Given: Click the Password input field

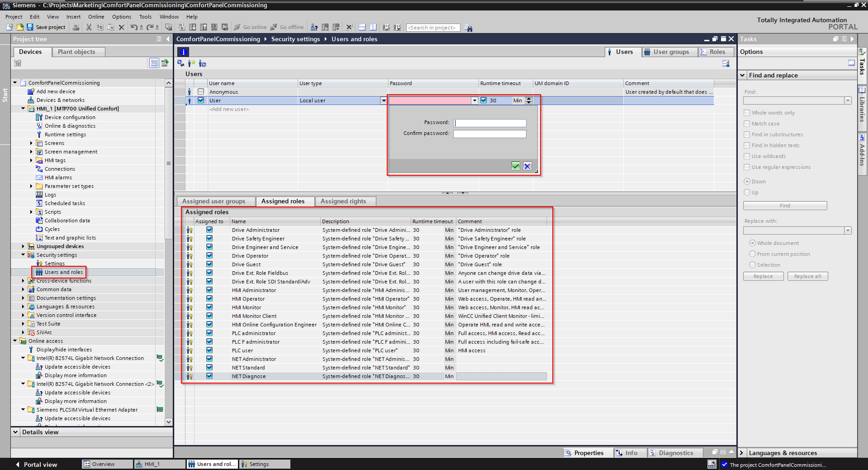Looking at the screenshot, I should coord(490,123).
